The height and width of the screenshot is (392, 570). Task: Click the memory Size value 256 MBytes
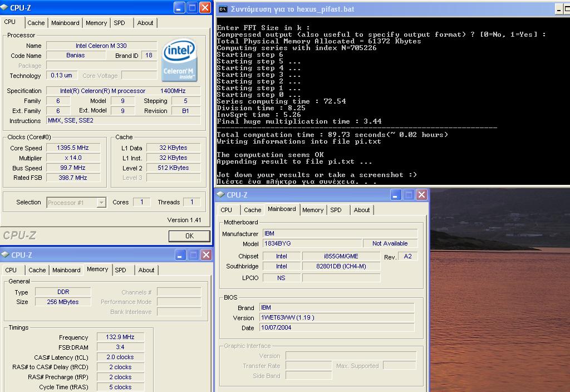(x=63, y=302)
